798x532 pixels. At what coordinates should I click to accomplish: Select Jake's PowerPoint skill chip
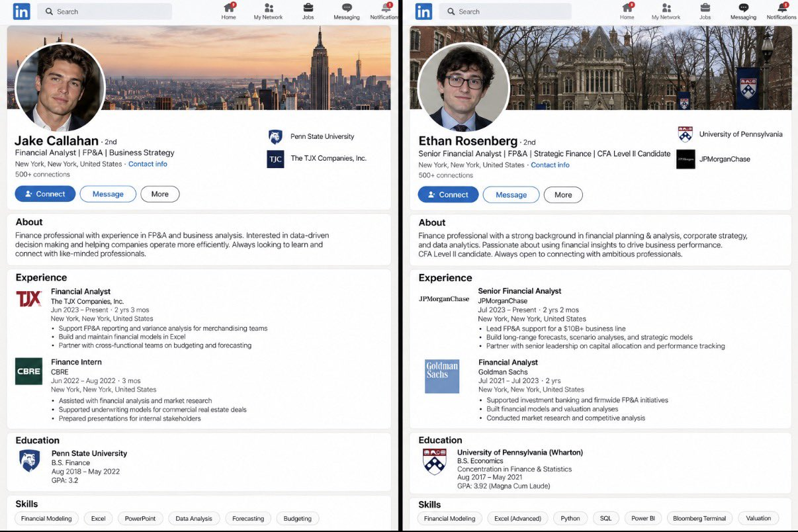tap(140, 519)
